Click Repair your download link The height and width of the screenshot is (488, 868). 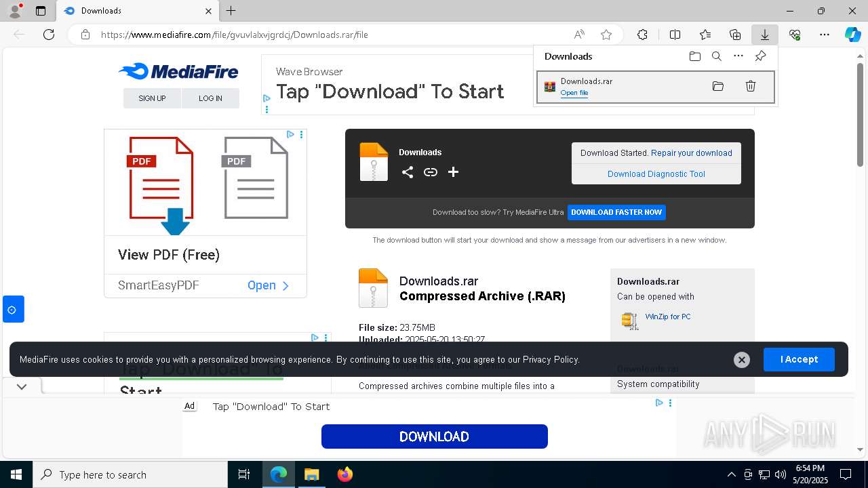coord(692,153)
